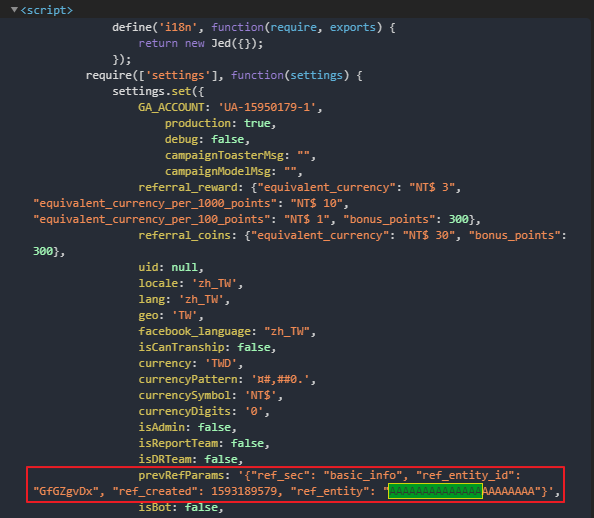Click the prevRefParams key

pos(181,475)
